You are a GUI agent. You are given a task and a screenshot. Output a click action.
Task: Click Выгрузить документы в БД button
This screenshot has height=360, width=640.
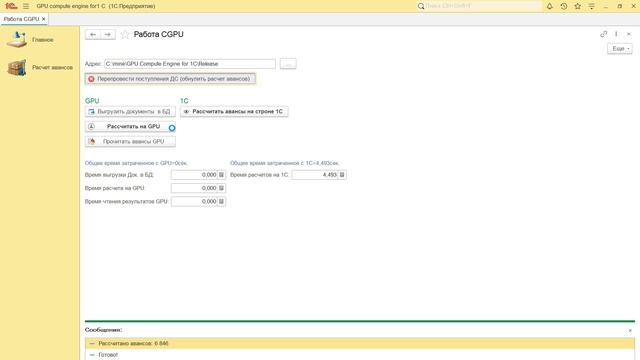130,111
